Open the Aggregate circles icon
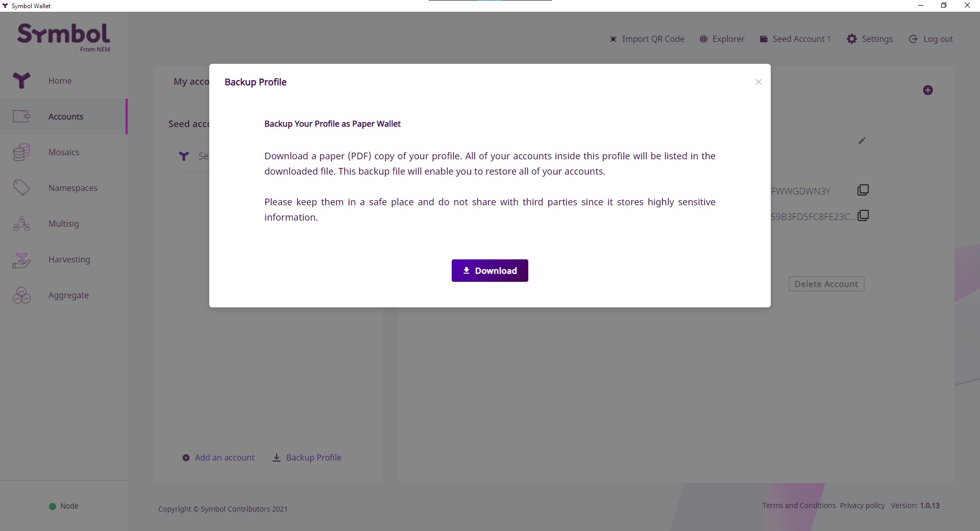The width and height of the screenshot is (980, 531). tap(21, 295)
